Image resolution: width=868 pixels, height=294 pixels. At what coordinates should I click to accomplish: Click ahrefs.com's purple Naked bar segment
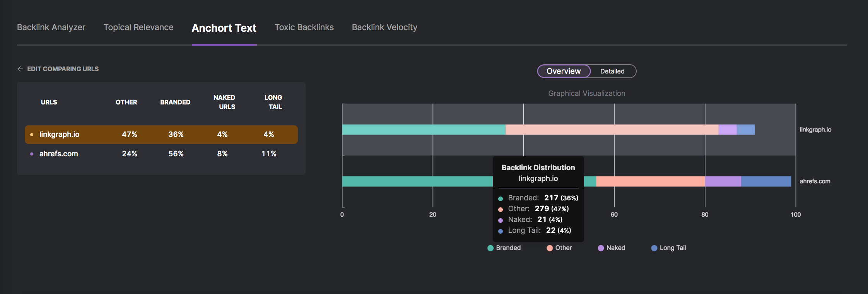[x=723, y=181]
